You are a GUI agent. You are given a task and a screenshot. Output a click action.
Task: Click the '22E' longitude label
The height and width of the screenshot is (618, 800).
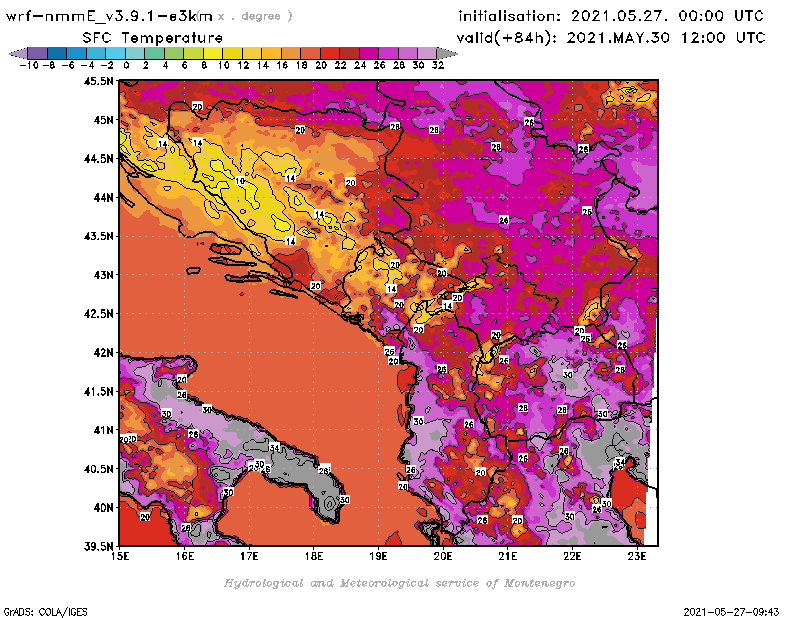click(572, 556)
